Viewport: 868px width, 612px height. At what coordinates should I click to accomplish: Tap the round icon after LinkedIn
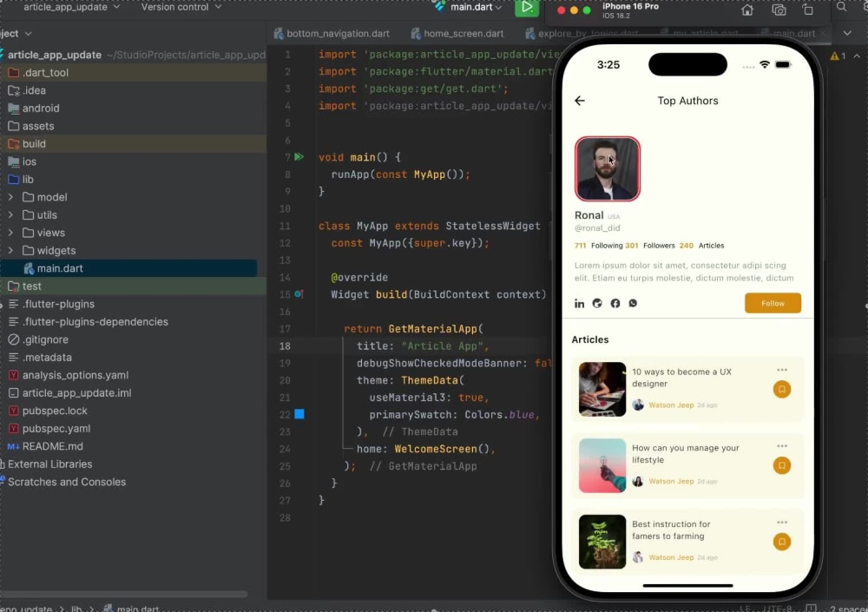pos(597,304)
